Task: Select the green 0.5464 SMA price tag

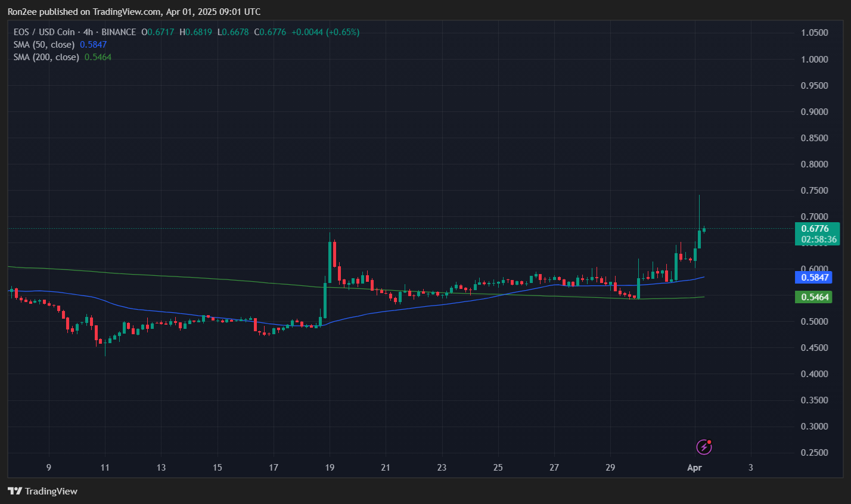Action: 813,297
